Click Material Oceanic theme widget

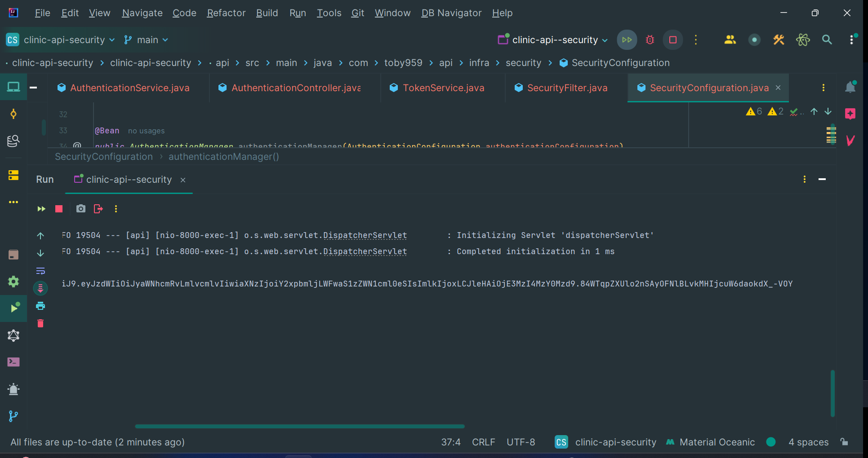pos(711,442)
